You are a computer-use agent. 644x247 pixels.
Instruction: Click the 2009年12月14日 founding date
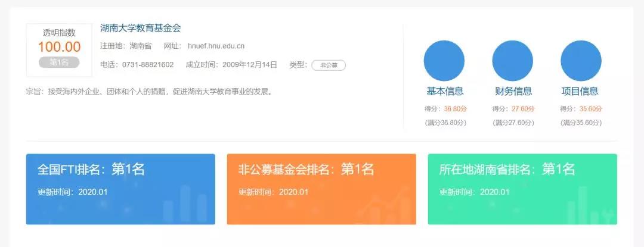coord(250,65)
